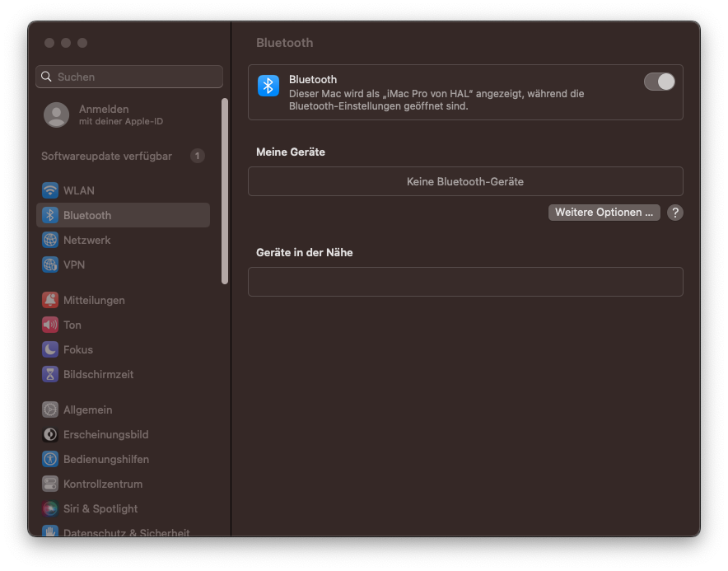728x571 pixels.
Task: Click the Siri & Spotlight icon
Action: tap(50, 508)
